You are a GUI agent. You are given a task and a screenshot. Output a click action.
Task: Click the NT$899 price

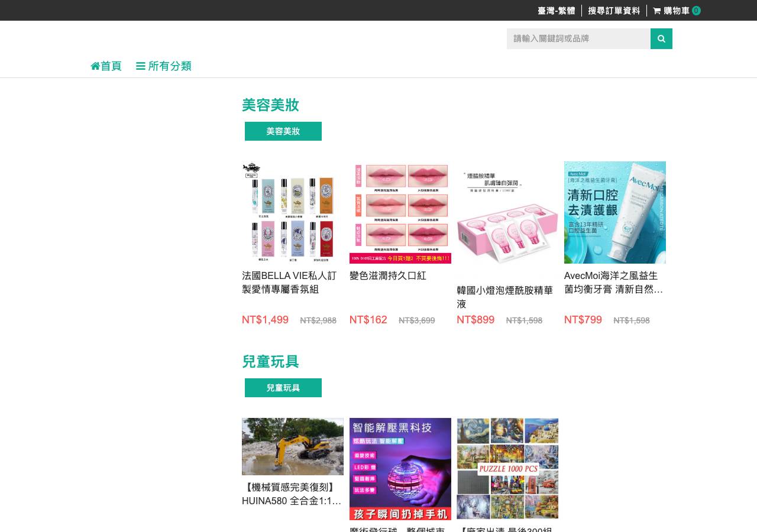pos(475,320)
